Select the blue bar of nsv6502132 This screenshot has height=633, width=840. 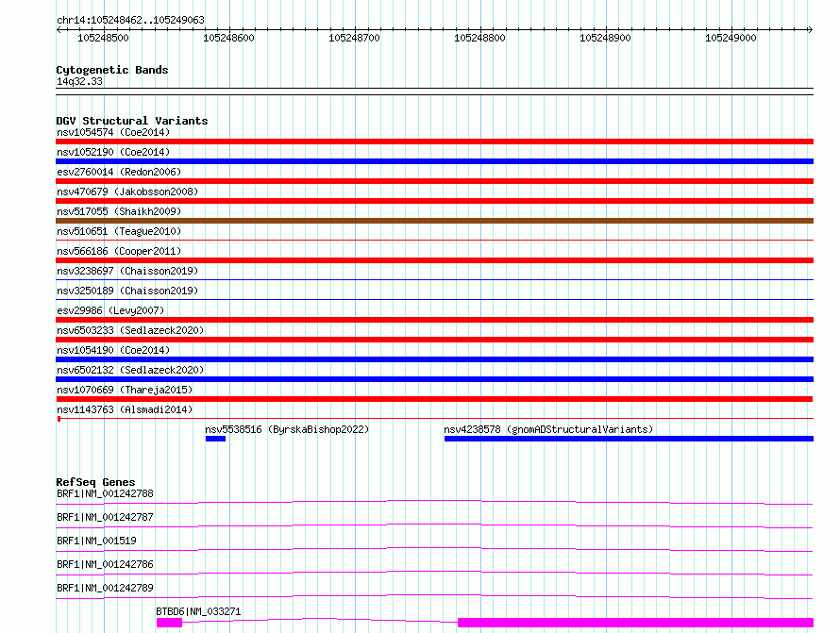tap(434, 379)
